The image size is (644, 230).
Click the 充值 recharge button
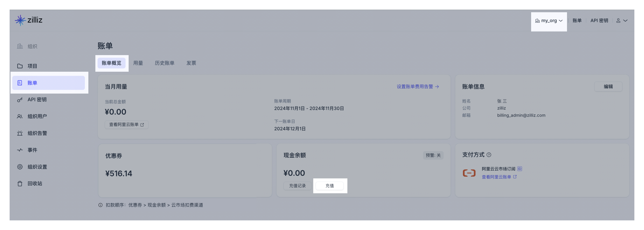point(330,186)
